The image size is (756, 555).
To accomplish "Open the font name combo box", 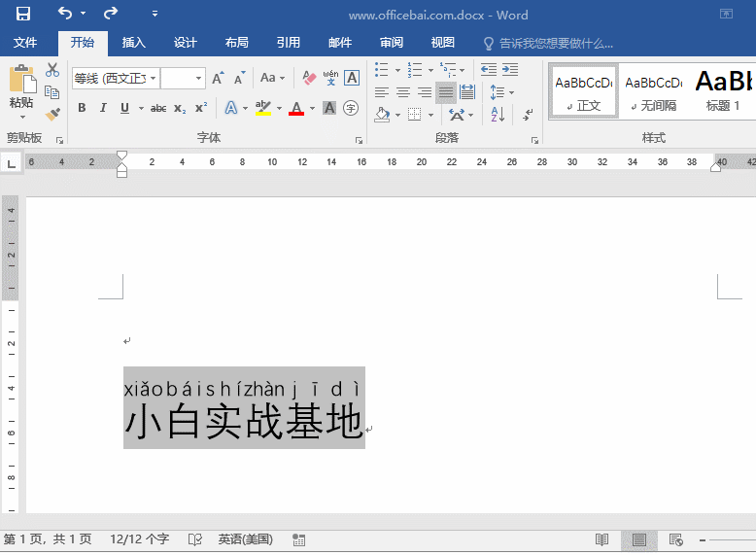I will point(116,78).
